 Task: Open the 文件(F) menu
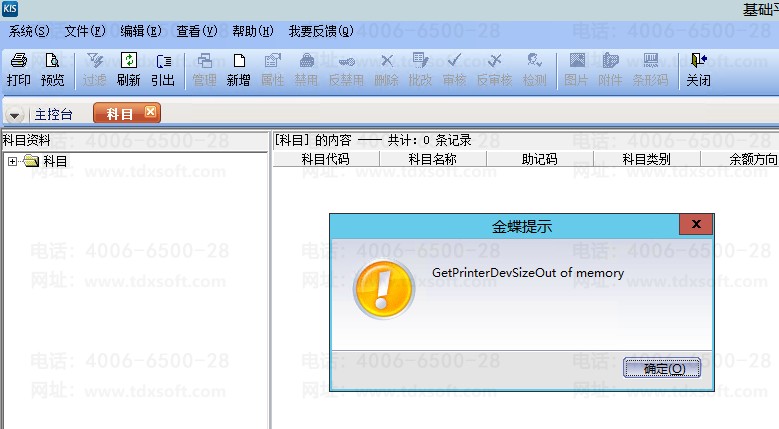point(84,31)
